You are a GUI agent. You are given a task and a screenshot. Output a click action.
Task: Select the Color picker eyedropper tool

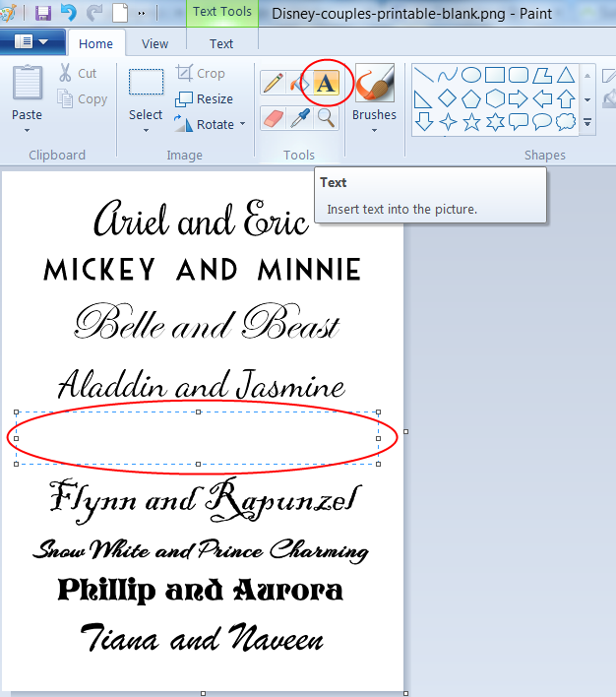299,118
